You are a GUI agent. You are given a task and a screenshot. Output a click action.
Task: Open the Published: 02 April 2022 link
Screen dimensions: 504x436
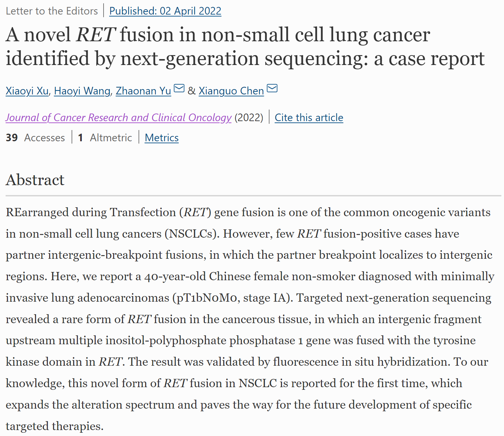(165, 11)
